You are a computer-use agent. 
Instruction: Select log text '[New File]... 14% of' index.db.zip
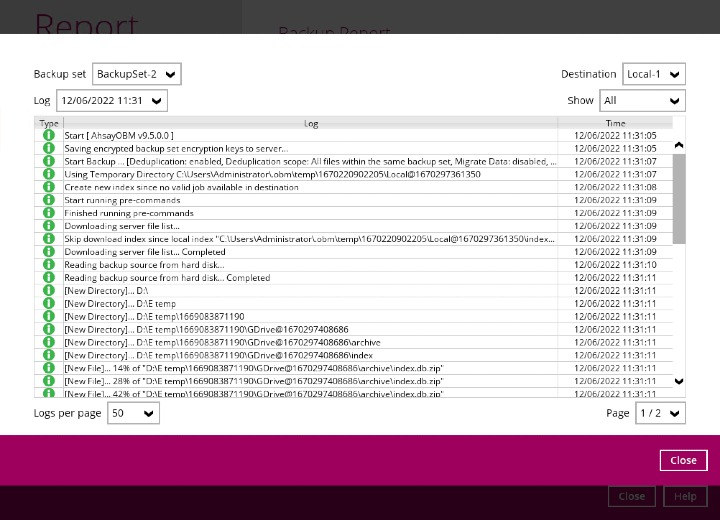tap(254, 368)
